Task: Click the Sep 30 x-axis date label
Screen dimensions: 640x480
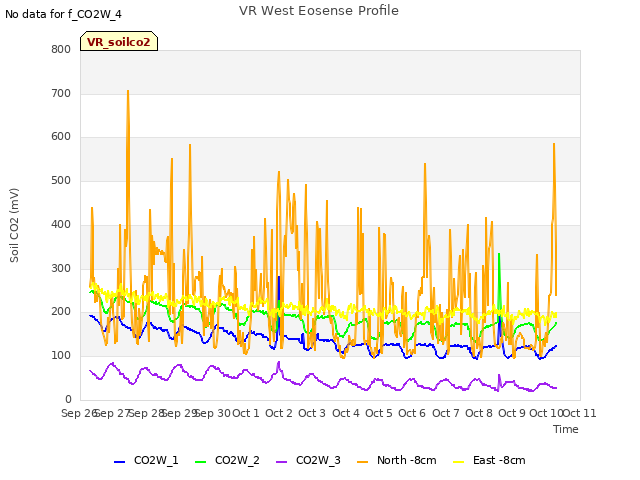Action: point(213,413)
